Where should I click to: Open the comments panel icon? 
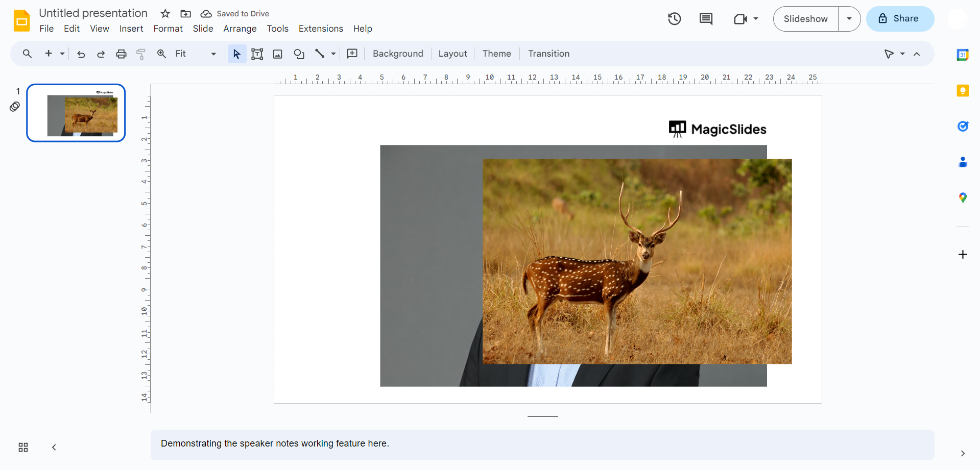tap(706, 19)
